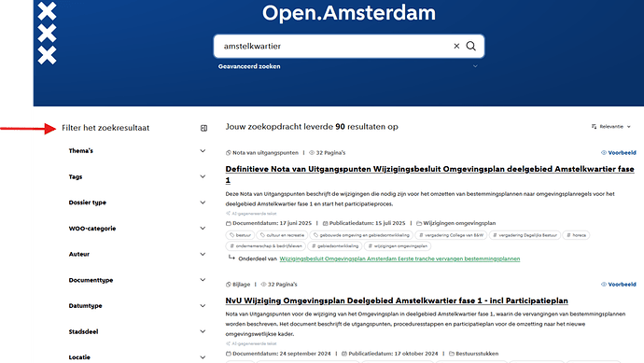
Task: Open the Geavanceerd zoeken chevron
Action: pos(475,66)
